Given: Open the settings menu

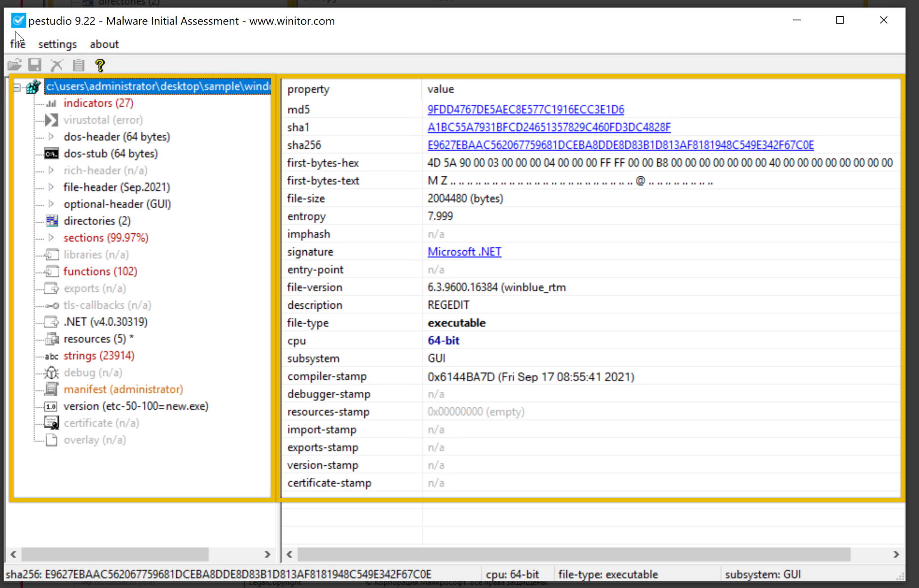Looking at the screenshot, I should pos(57,44).
